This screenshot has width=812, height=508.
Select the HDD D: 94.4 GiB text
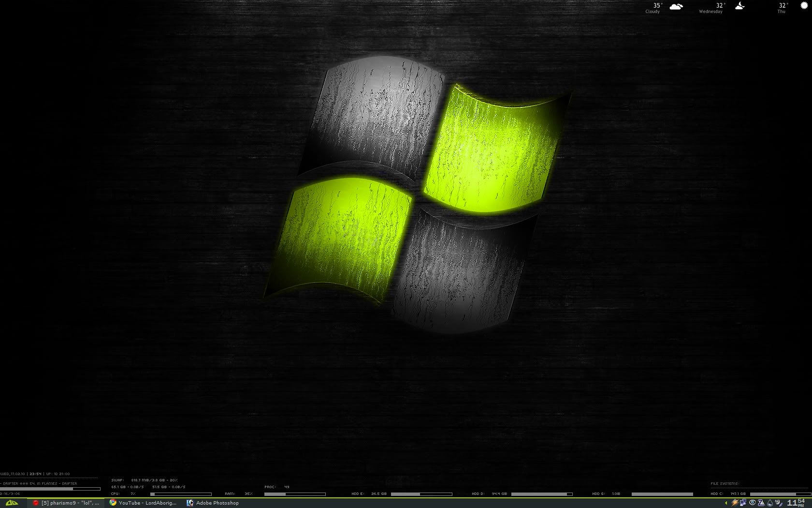[x=490, y=493]
